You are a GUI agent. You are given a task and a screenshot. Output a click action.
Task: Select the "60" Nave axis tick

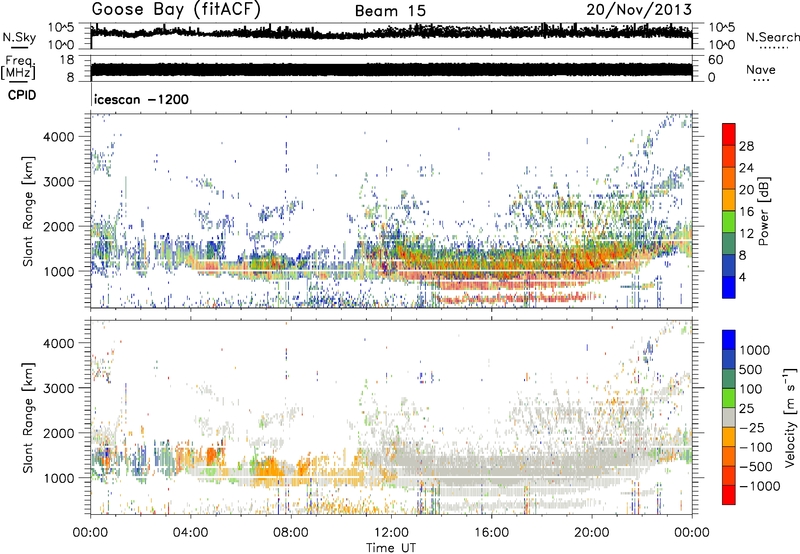pyautogui.click(x=716, y=60)
